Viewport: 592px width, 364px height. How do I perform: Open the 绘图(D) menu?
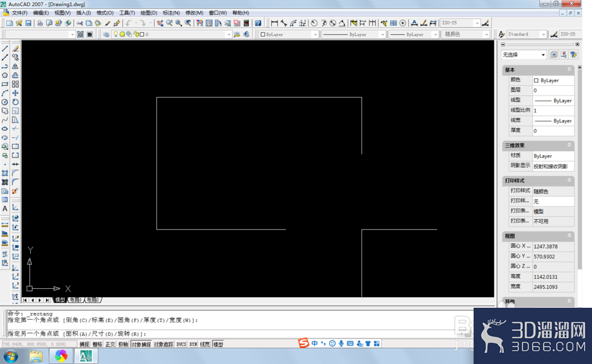coord(149,13)
